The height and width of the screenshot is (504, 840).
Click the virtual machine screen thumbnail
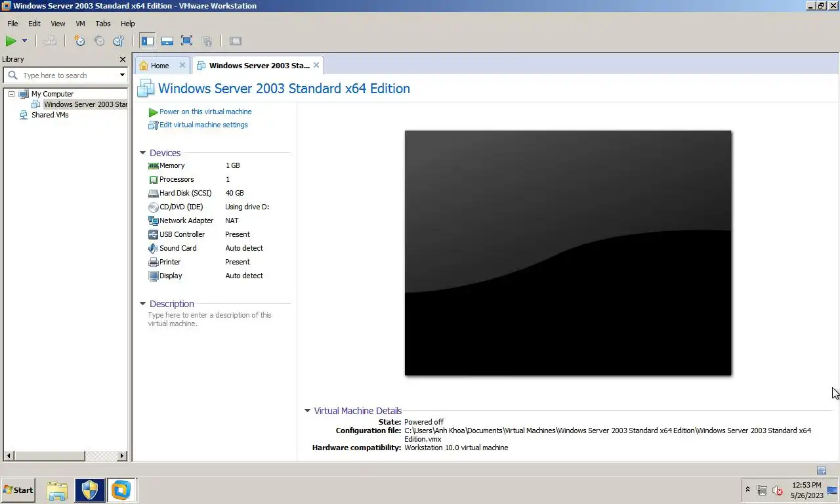point(568,253)
